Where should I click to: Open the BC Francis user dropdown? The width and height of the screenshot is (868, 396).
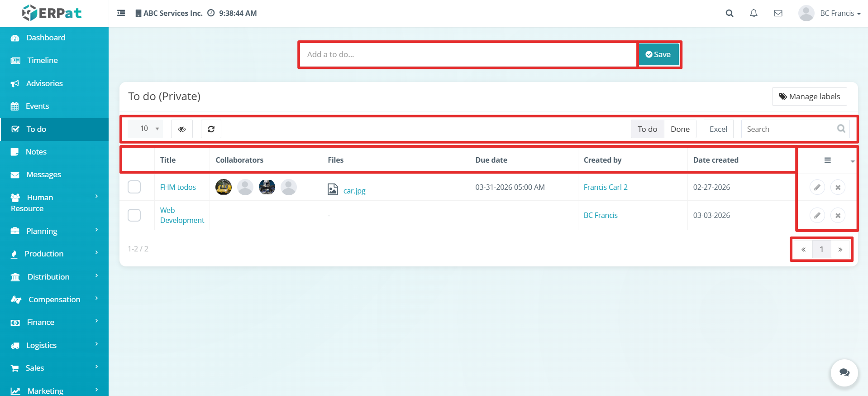[x=830, y=13]
